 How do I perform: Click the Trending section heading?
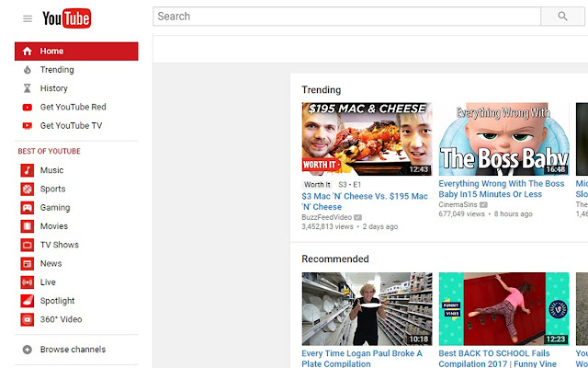tap(322, 90)
